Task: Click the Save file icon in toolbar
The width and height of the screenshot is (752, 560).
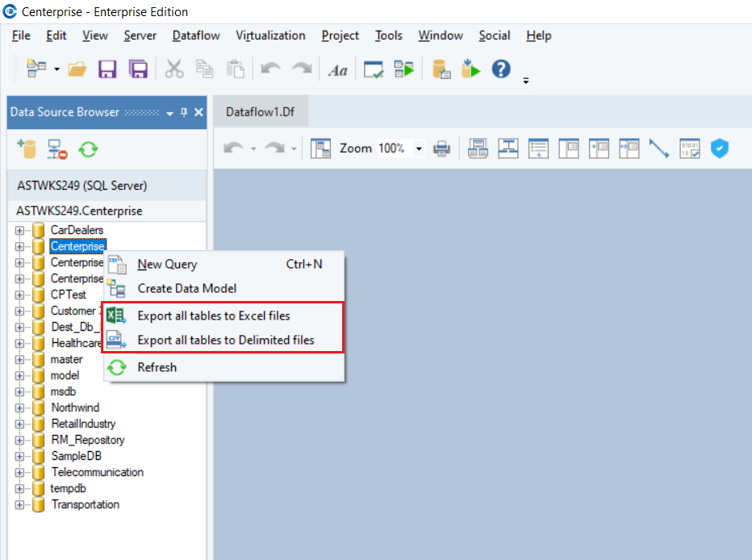Action: coord(108,69)
